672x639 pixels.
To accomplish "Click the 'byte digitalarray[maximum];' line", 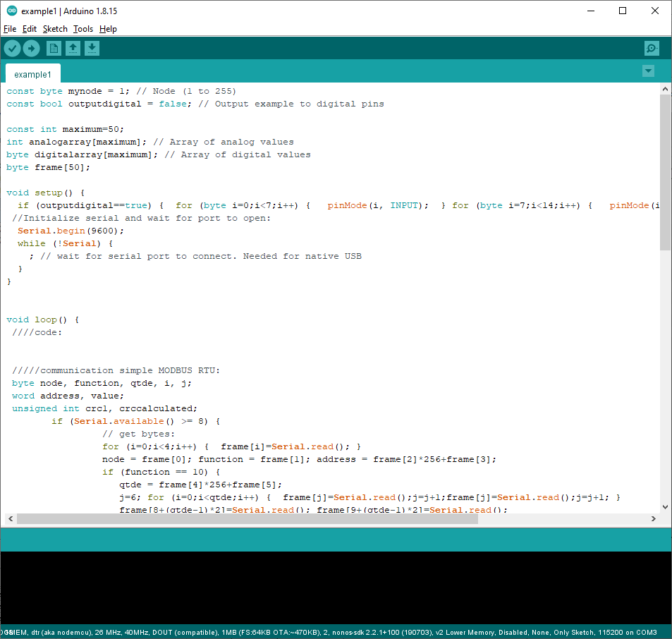I will (159, 154).
